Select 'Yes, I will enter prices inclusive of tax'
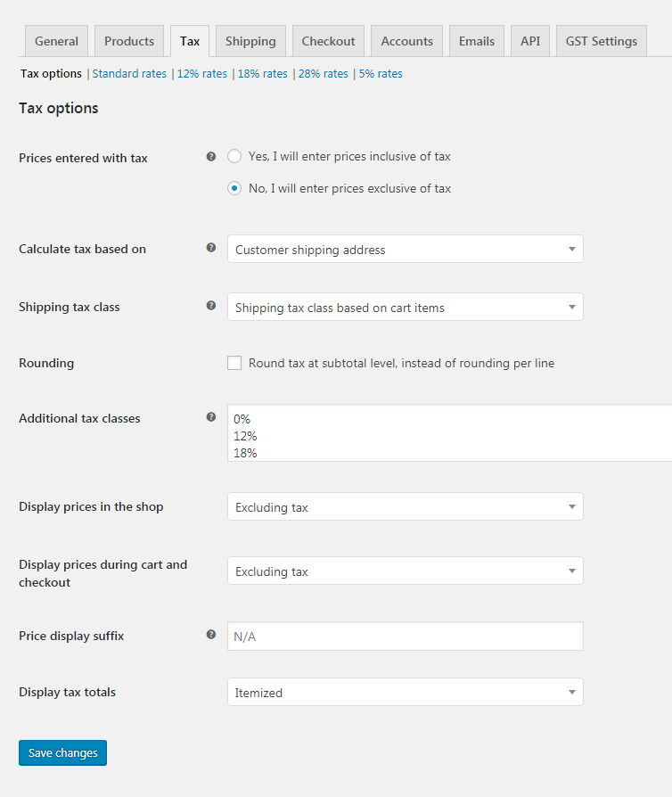The height and width of the screenshot is (797, 672). tap(234, 156)
